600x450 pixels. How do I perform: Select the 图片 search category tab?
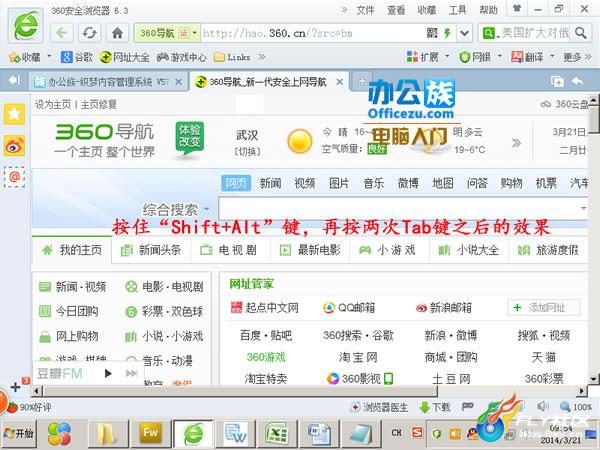339,183
